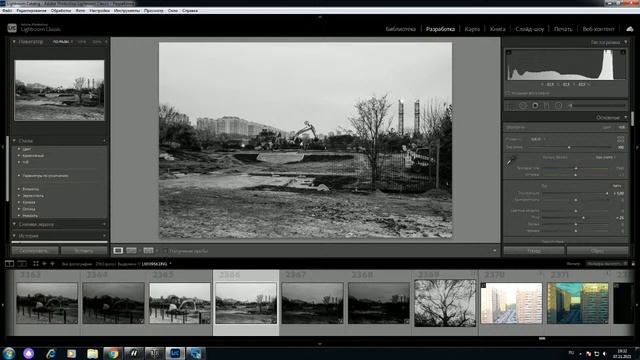
Task: Open the filter preset dropdown
Action: (606, 264)
